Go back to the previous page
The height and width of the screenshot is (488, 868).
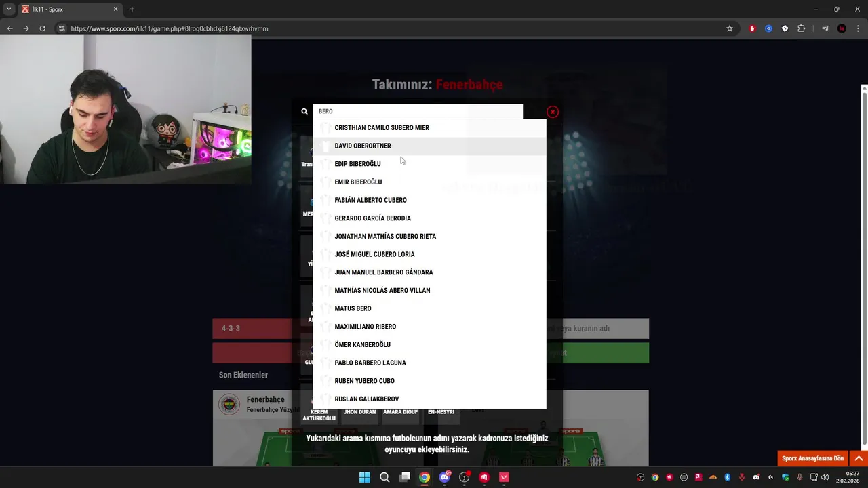tap(9, 28)
